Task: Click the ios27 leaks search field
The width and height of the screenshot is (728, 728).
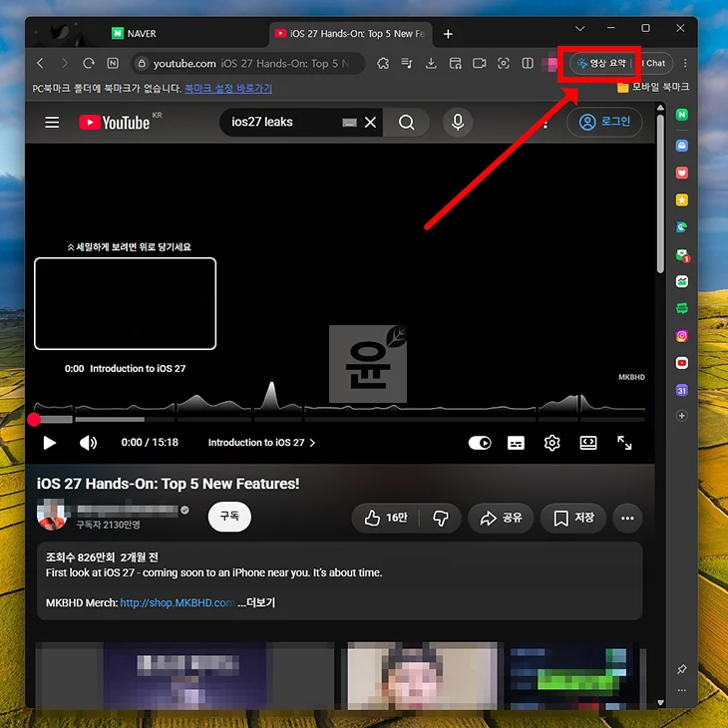Action: [x=283, y=122]
